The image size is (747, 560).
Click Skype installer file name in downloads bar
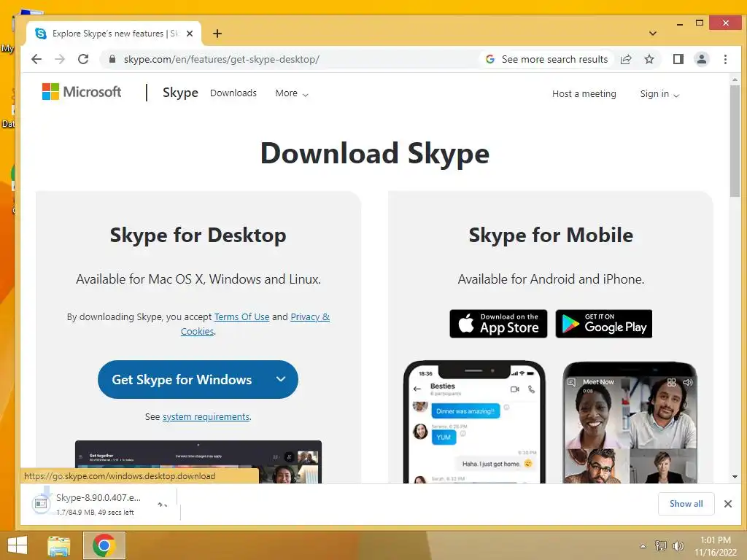[x=98, y=497]
